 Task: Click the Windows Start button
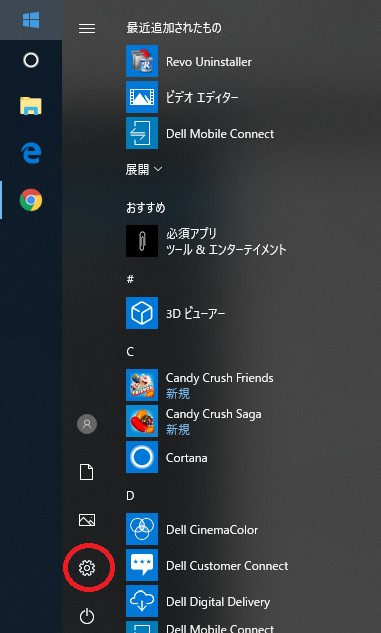(x=31, y=20)
